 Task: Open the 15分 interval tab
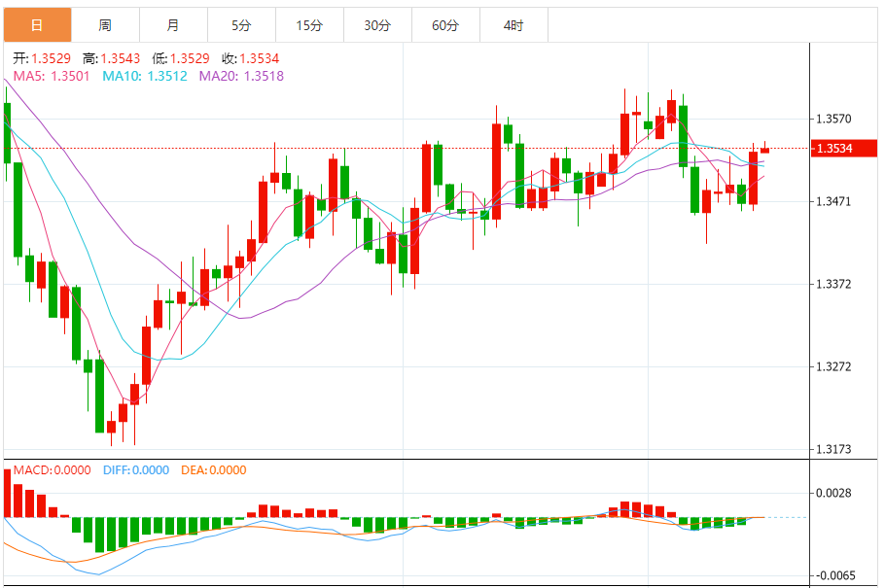click(310, 25)
